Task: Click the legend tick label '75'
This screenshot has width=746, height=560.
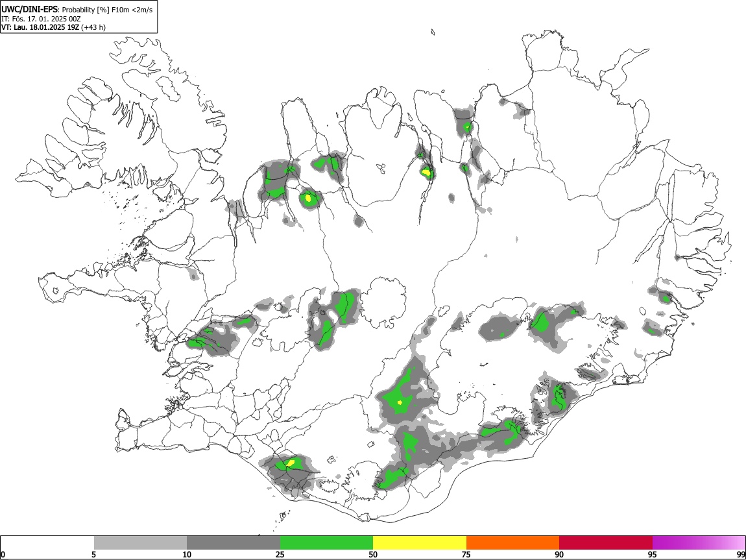Action: point(466,555)
